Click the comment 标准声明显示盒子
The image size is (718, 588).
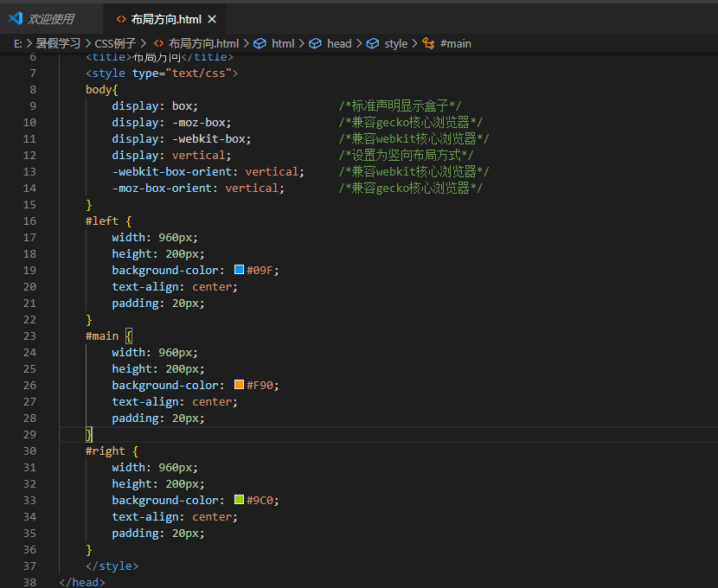pos(400,106)
